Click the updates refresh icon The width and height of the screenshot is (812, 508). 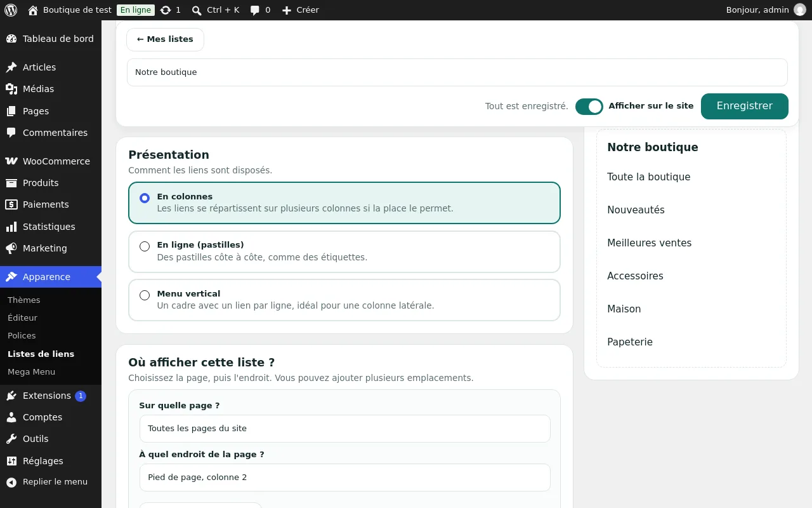coord(166,10)
